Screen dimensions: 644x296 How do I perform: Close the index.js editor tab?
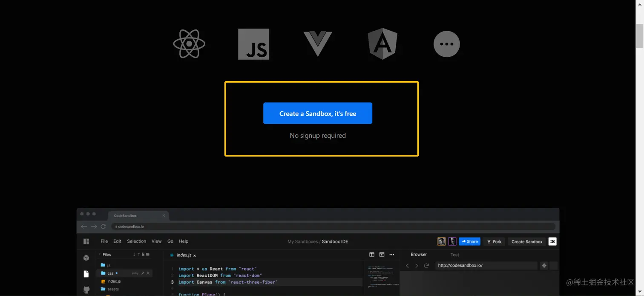[195, 255]
